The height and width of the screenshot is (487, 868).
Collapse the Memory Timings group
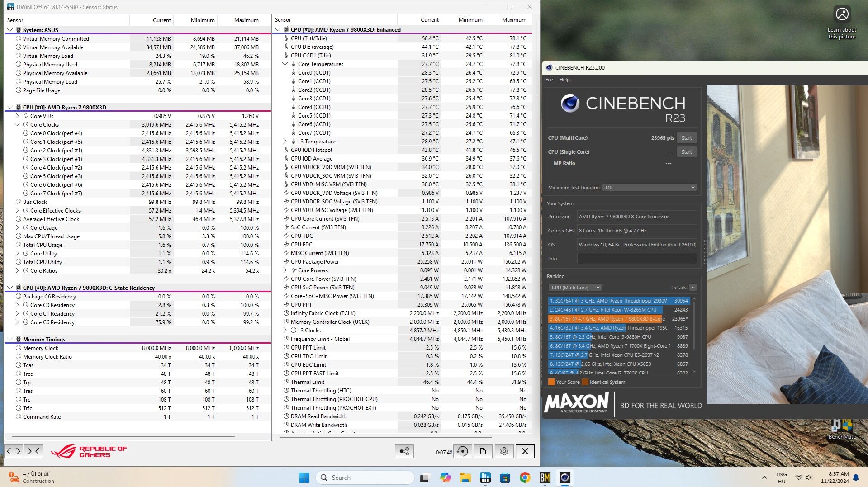pyautogui.click(x=10, y=339)
